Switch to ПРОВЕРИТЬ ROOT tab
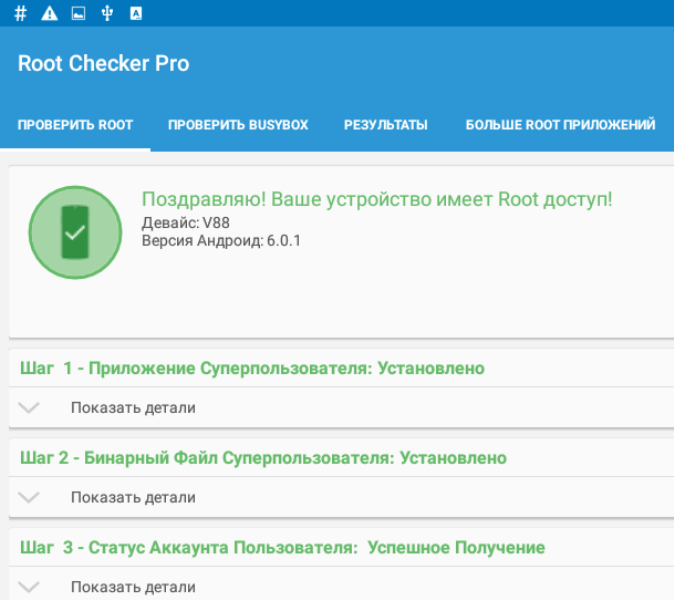Viewport: 674px width, 600px height. click(75, 125)
